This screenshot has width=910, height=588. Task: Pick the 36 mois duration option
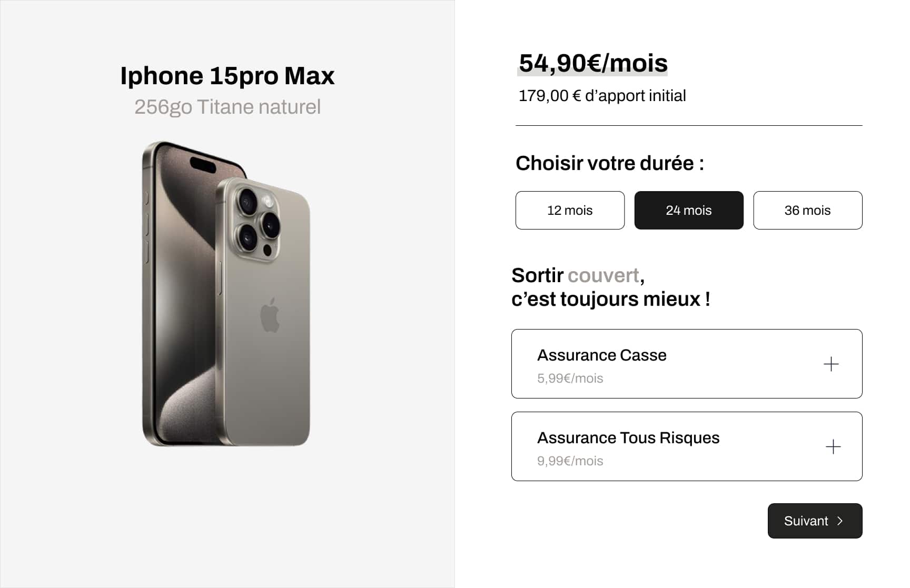click(807, 210)
